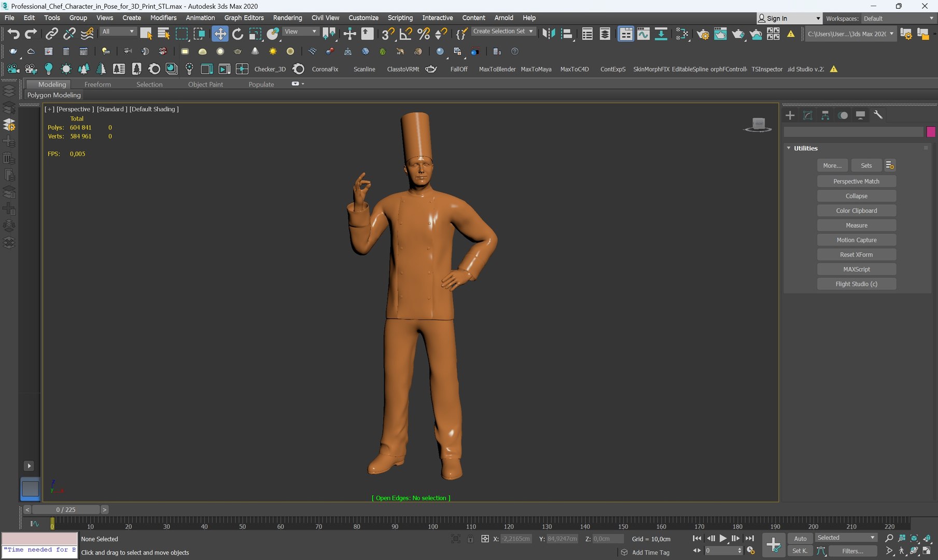Toggle the selection lock padlock

pyautogui.click(x=470, y=539)
